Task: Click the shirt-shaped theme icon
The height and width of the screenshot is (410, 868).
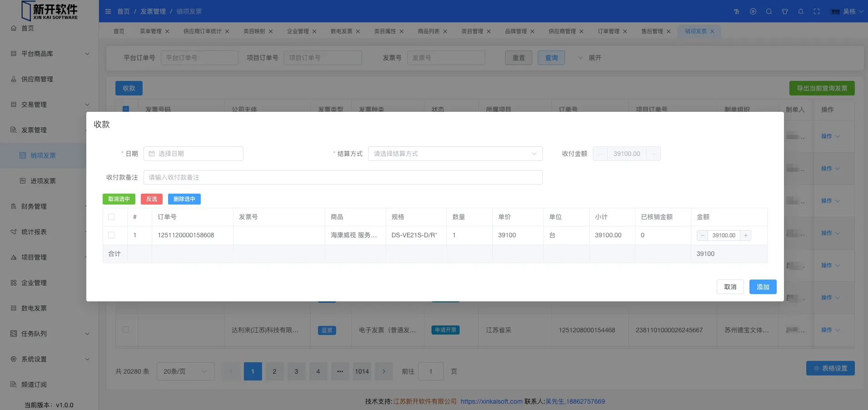Action: point(785,11)
